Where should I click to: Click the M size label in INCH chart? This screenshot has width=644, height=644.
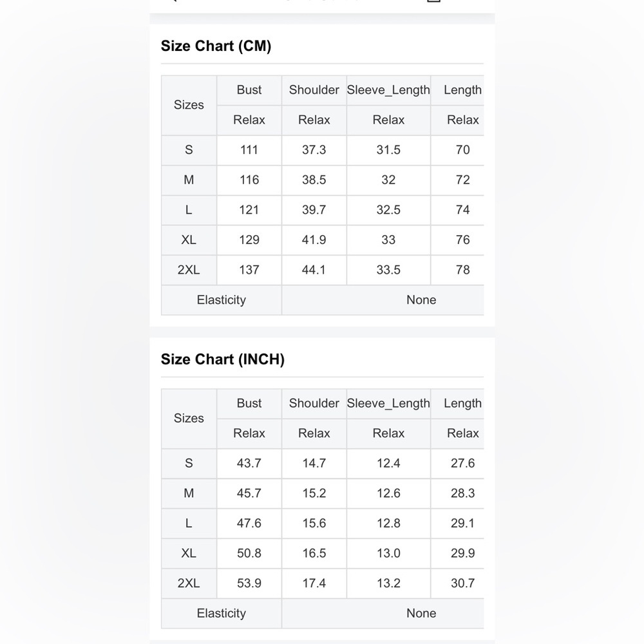click(x=189, y=493)
